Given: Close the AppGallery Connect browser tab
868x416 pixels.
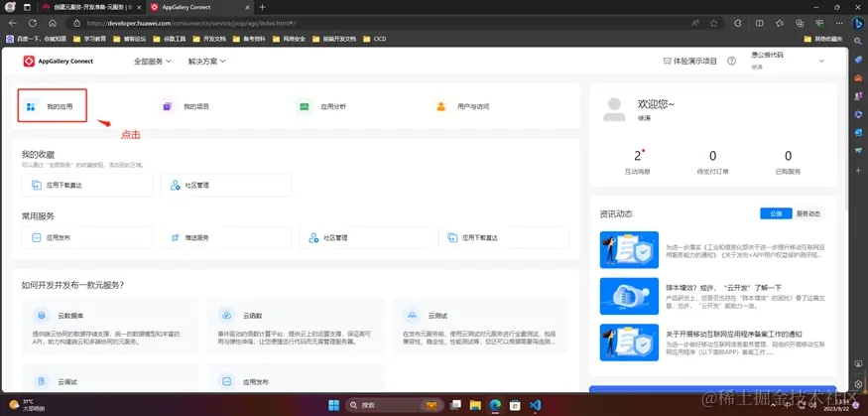Looking at the screenshot, I should (x=246, y=7).
